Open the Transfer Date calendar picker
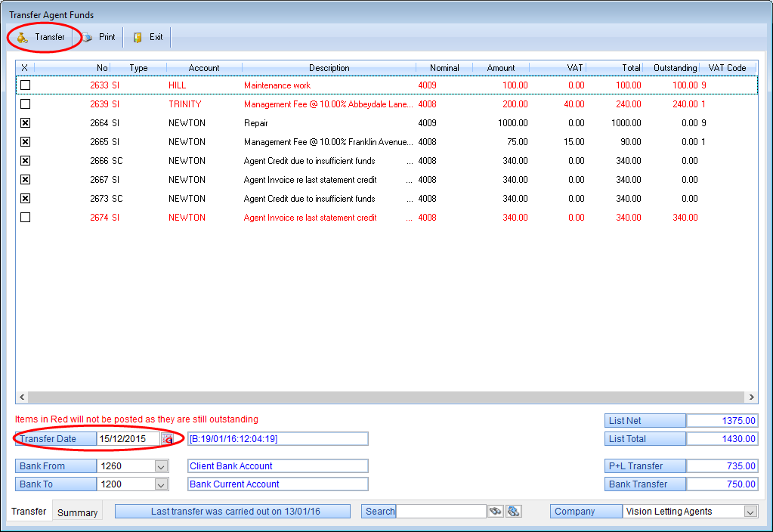The width and height of the screenshot is (773, 532). pos(167,439)
